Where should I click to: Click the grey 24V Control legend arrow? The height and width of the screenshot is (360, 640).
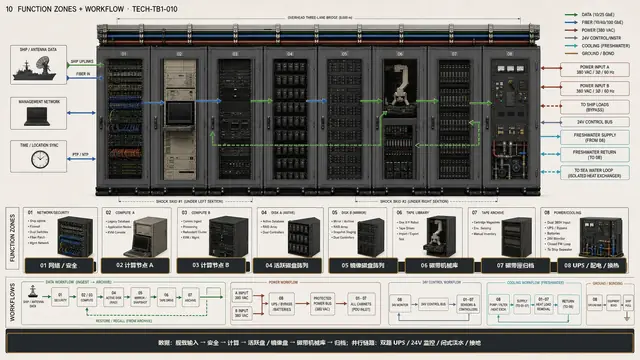coord(571,38)
